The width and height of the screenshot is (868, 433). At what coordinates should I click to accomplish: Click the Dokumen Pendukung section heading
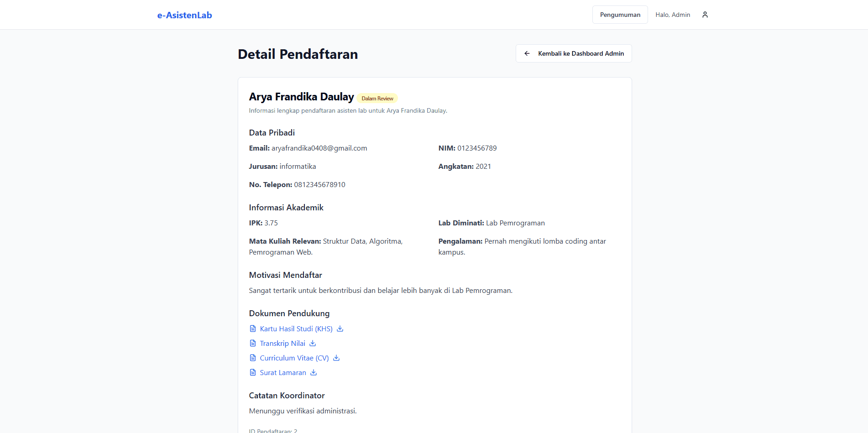tap(289, 313)
